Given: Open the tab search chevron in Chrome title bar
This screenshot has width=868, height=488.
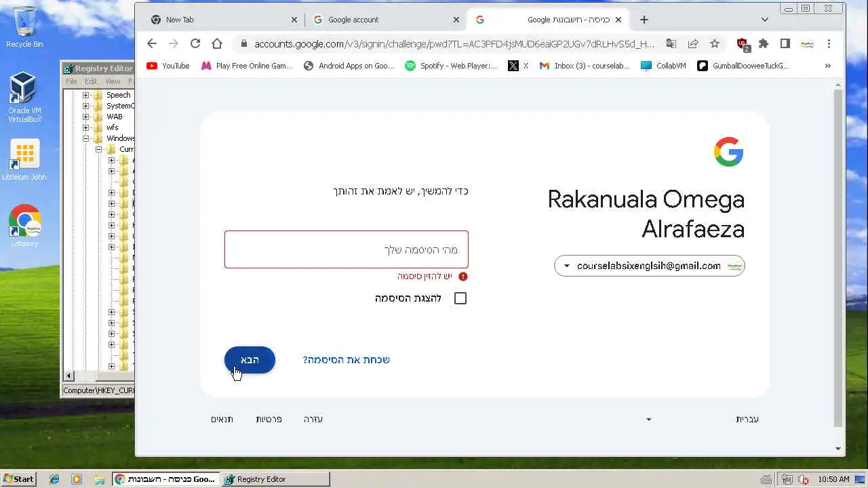Looking at the screenshot, I should (x=765, y=20).
